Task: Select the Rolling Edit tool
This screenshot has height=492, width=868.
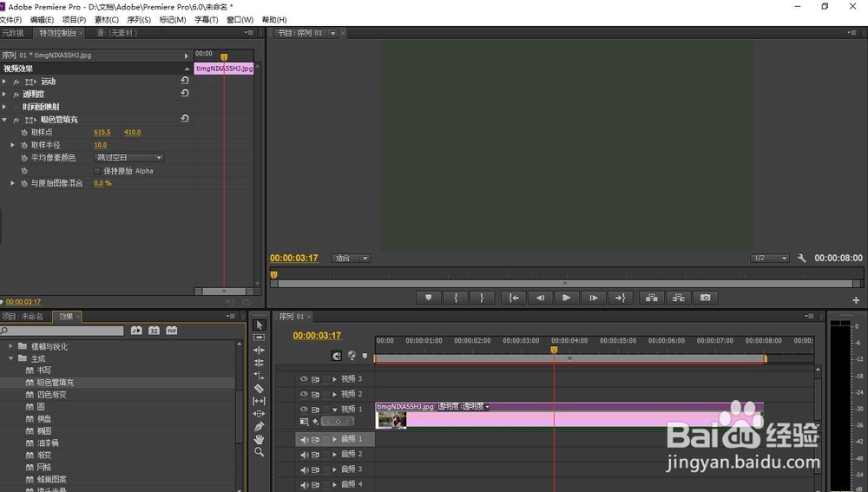Action: [259, 363]
